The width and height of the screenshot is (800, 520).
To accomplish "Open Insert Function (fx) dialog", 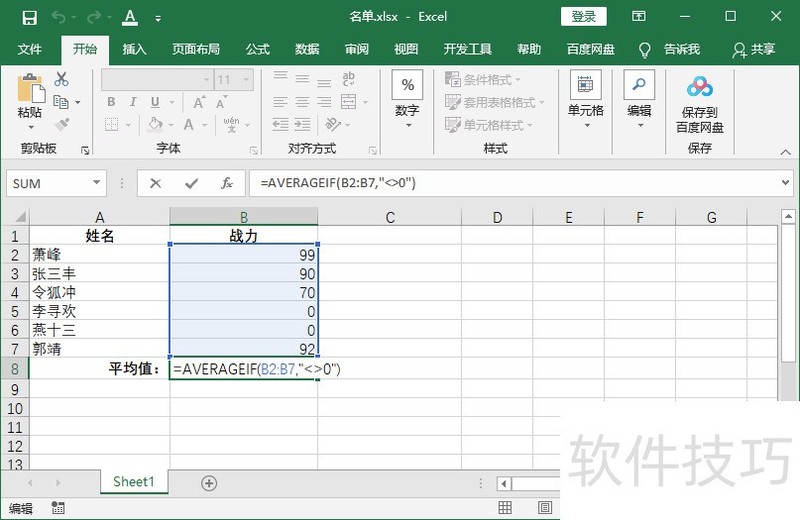I will [227, 183].
